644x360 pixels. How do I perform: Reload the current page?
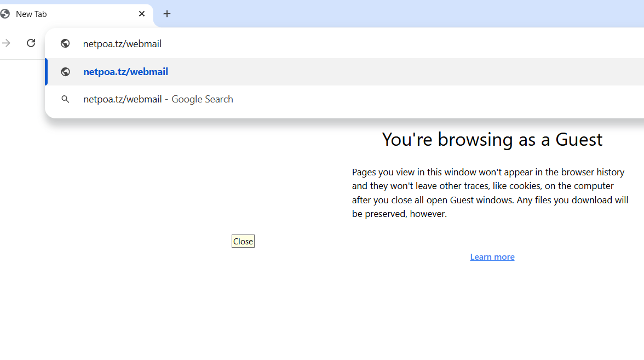(31, 43)
